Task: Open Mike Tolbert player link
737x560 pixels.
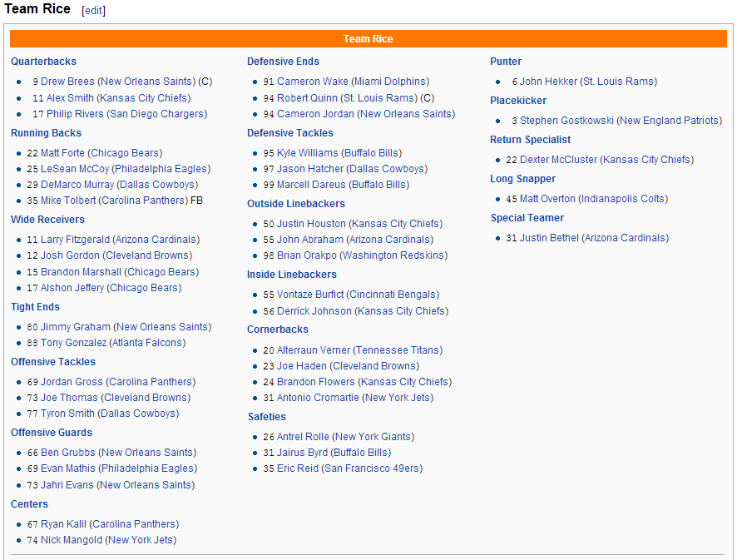Action: tap(68, 201)
